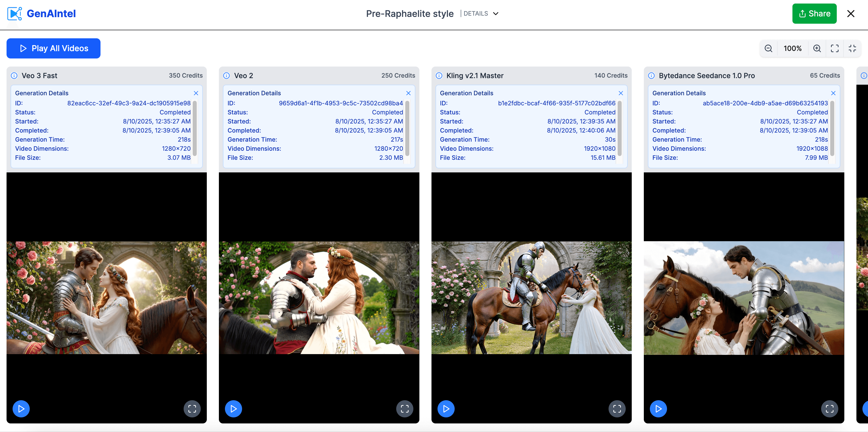Dismiss Generation Details on Kling v2.1 Master

[621, 93]
